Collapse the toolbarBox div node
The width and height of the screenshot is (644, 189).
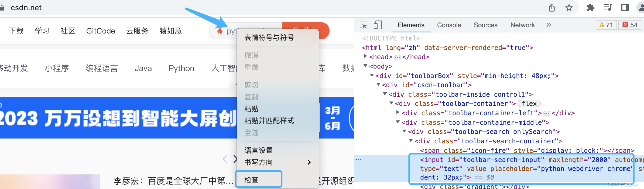pos(372,75)
